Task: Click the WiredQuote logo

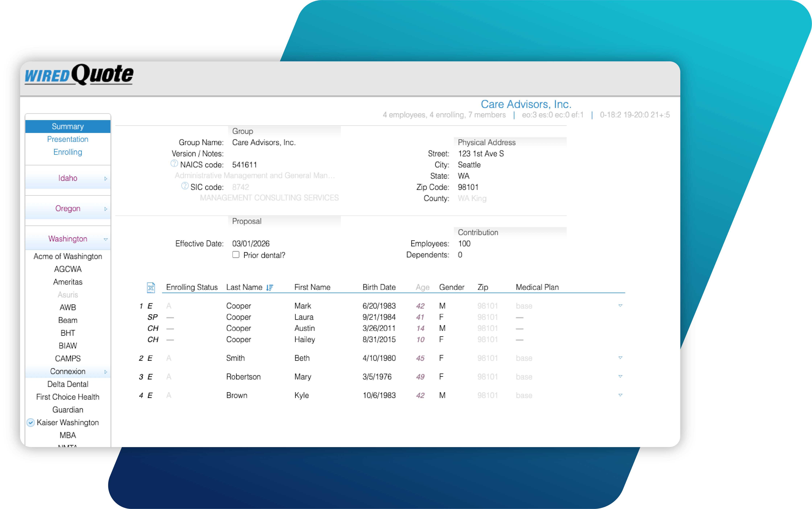Action: [x=79, y=75]
